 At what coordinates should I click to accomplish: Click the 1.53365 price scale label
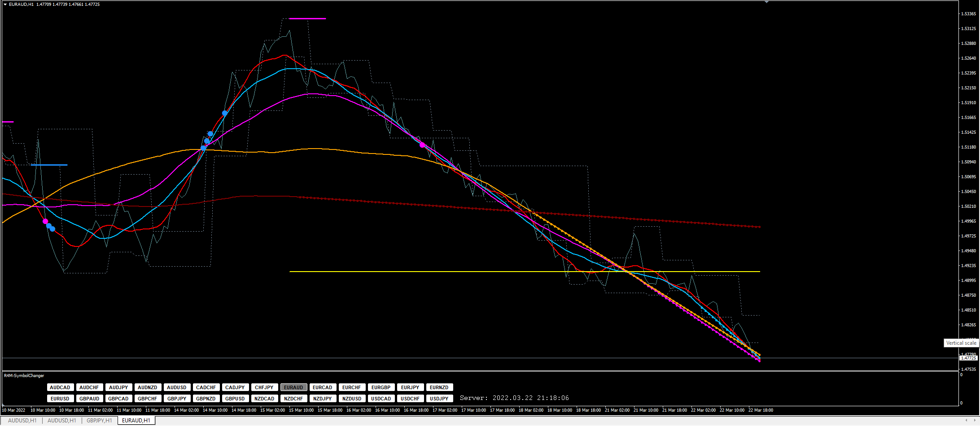point(968,14)
